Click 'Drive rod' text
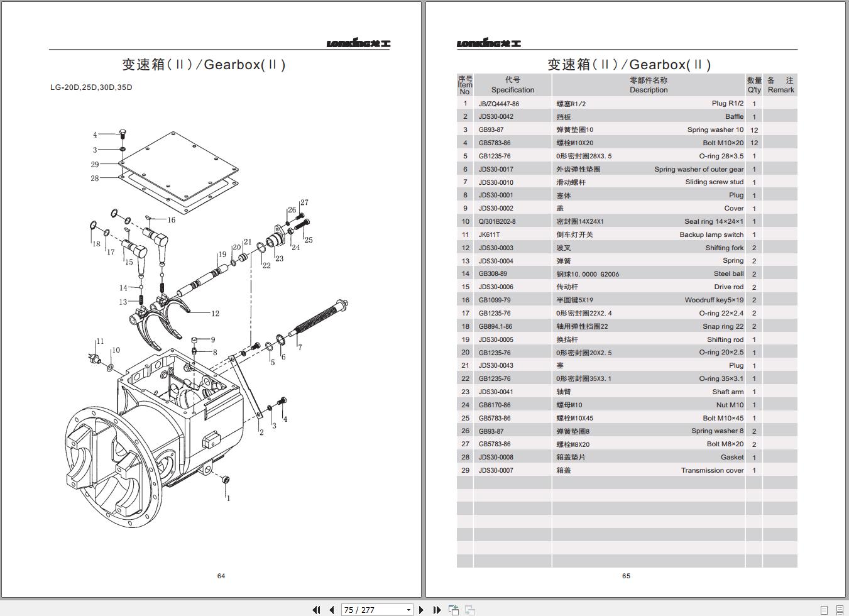849x616 pixels. pos(729,287)
